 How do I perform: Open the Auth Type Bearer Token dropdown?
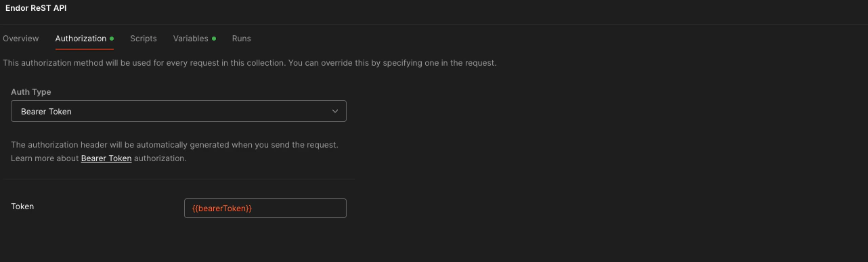pyautogui.click(x=179, y=111)
